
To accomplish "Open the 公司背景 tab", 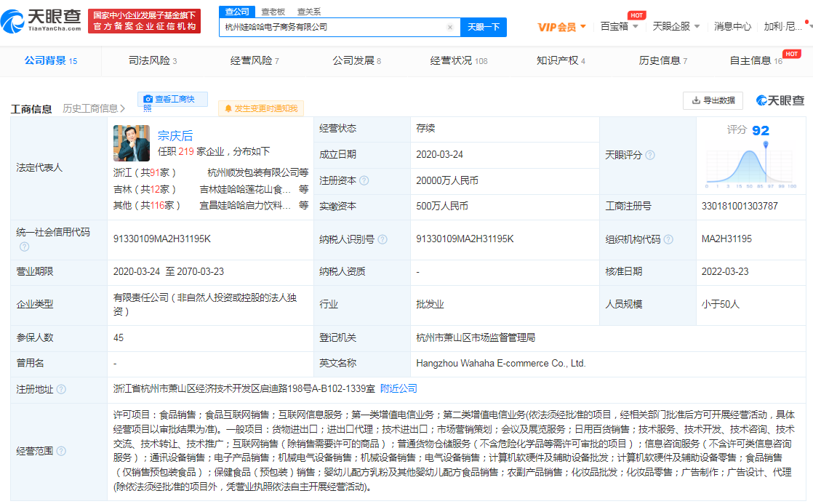I will click(x=51, y=60).
